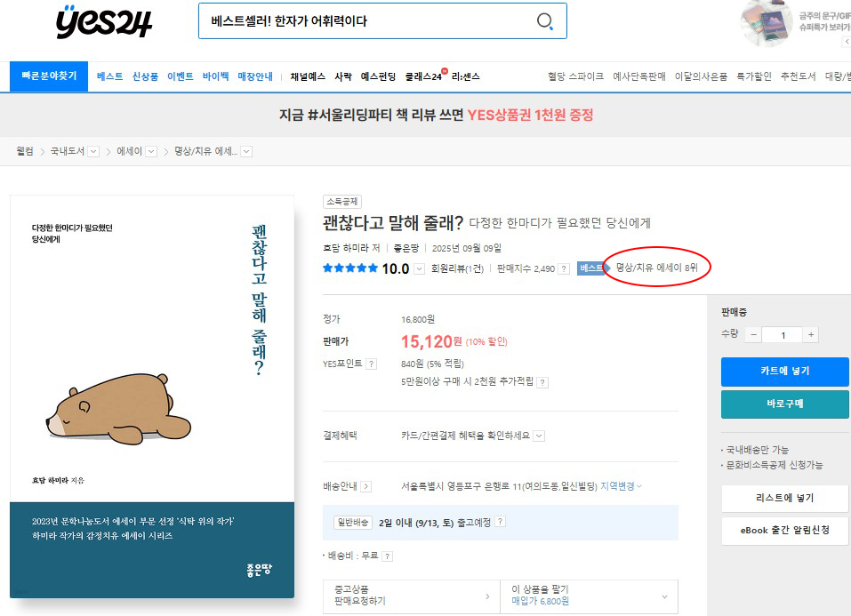The image size is (851, 616).
Task: Click the sale price 15,120원
Action: coord(431,341)
